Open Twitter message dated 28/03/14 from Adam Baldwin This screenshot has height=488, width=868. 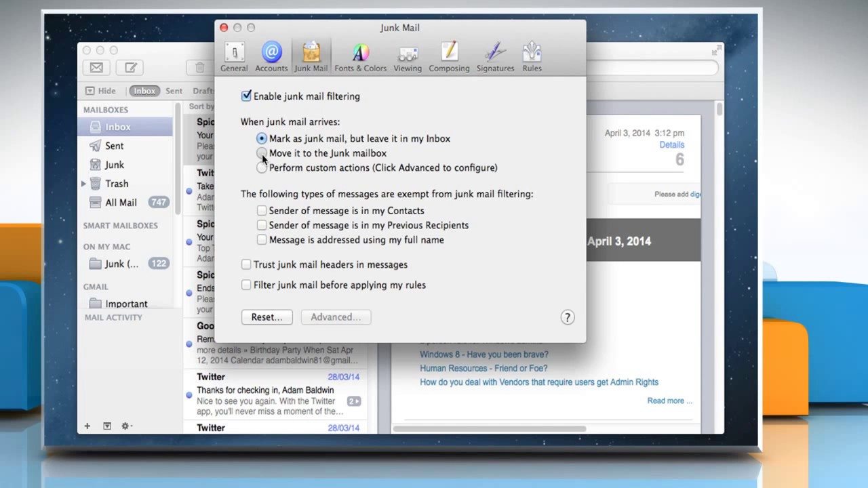click(275, 394)
